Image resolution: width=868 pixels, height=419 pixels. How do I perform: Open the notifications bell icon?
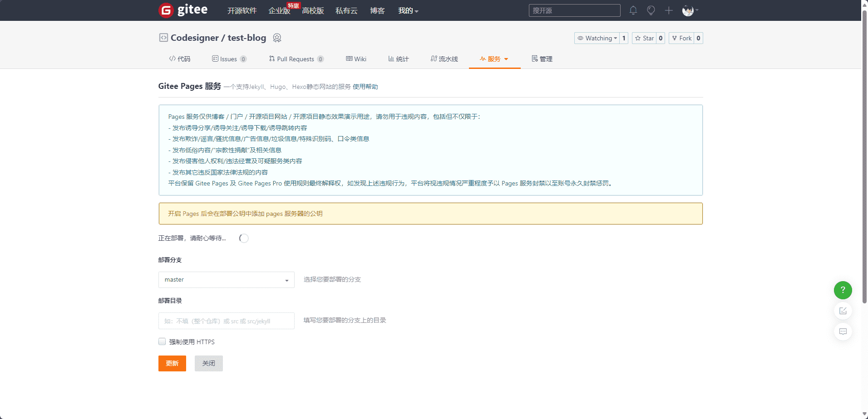pos(633,10)
